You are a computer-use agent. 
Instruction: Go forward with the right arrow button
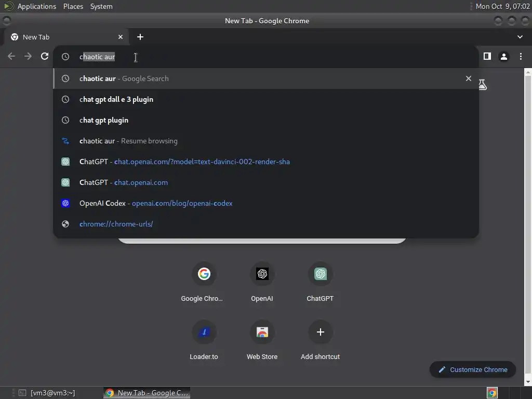28,56
